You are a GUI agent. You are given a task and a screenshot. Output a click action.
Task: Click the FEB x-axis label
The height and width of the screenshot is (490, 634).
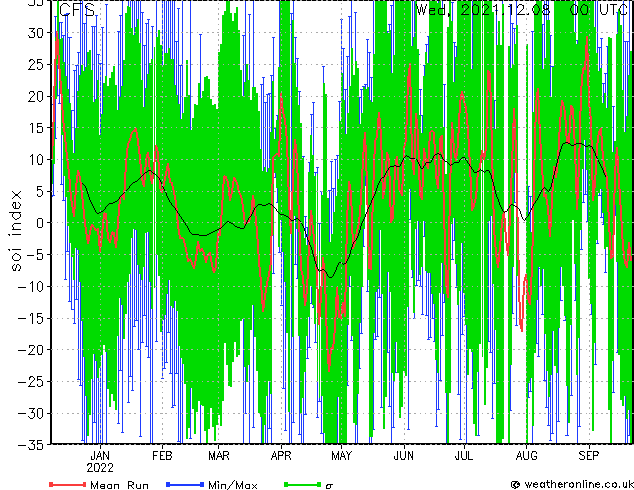pyautogui.click(x=162, y=456)
